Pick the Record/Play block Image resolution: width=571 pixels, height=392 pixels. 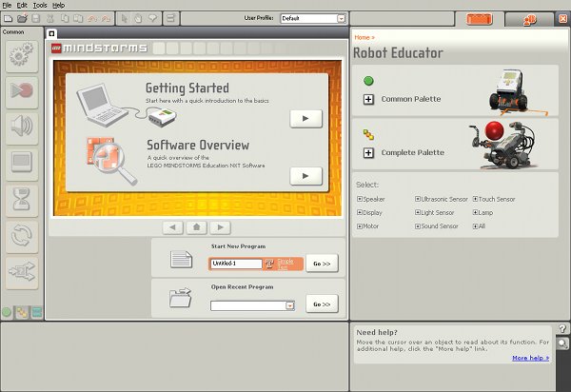pyautogui.click(x=22, y=92)
